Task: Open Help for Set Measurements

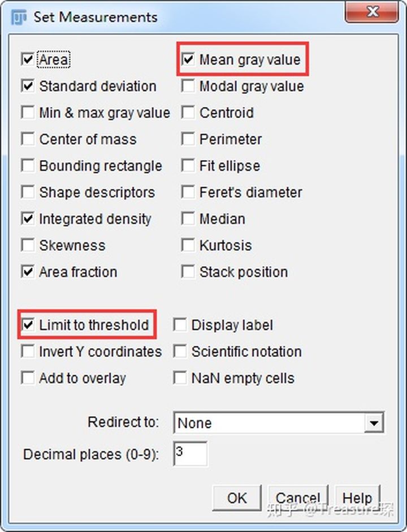Action: tap(357, 498)
